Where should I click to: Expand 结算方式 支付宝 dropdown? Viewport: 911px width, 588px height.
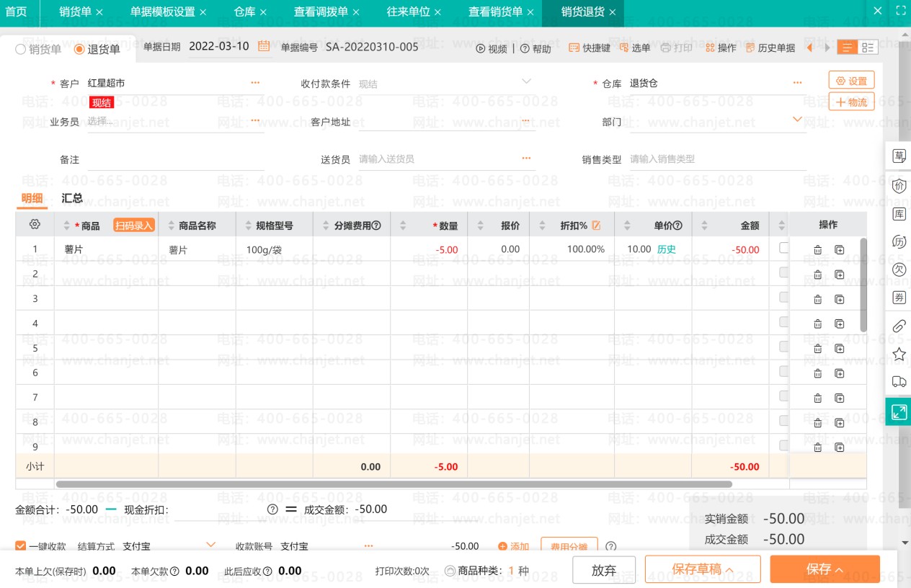click(211, 545)
